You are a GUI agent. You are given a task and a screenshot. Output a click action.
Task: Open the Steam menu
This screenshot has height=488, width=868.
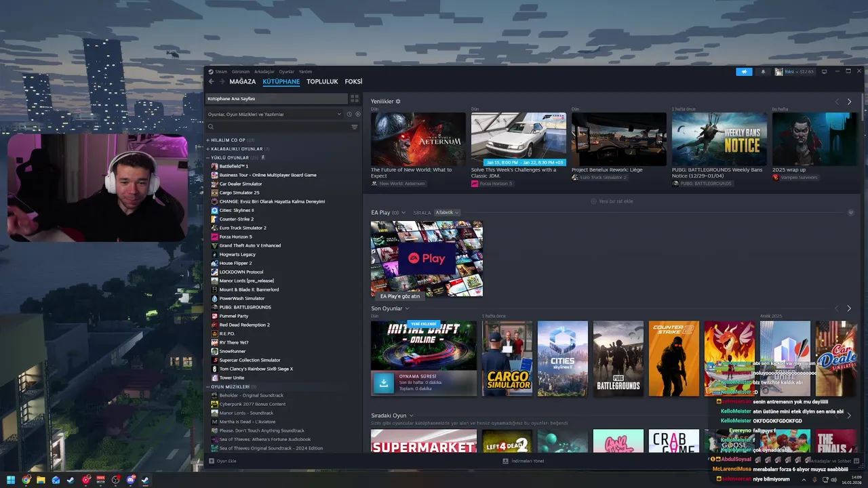[218, 72]
